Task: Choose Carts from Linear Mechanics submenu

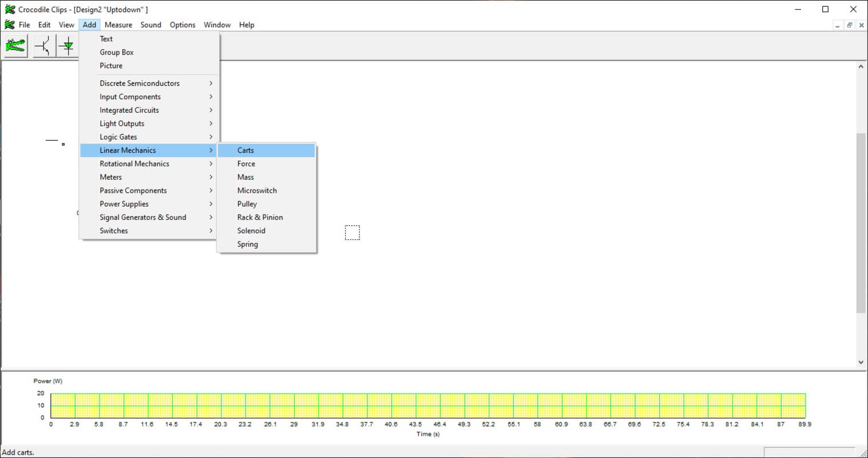Action: tap(246, 150)
